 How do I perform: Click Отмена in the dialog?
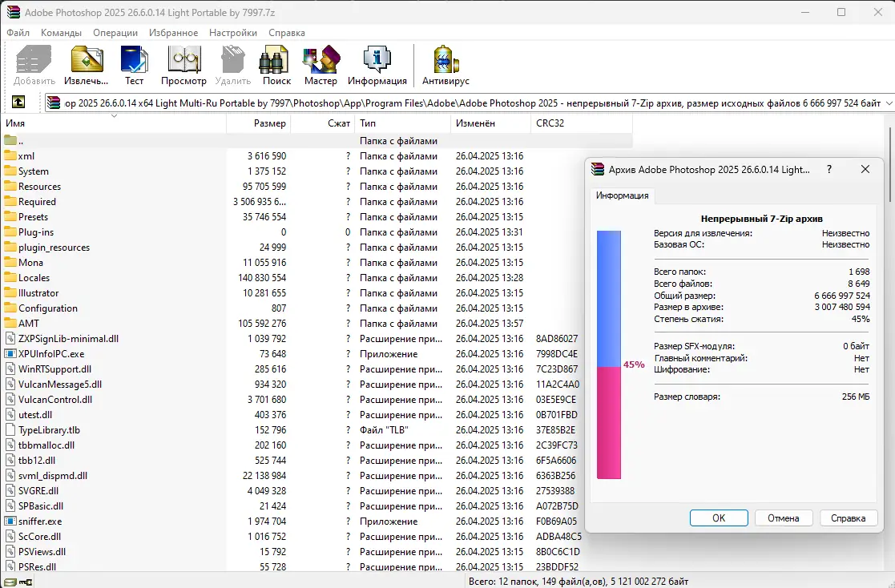[783, 518]
